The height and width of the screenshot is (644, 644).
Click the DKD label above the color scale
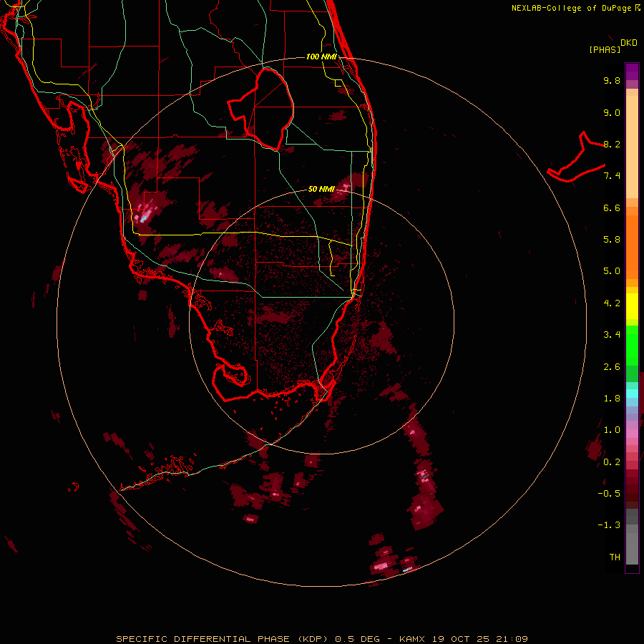coord(629,43)
